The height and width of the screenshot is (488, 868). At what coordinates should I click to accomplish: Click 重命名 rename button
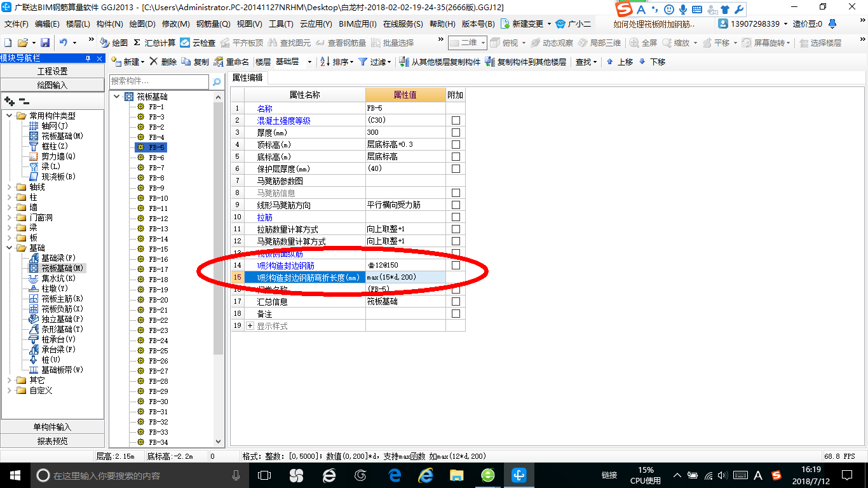point(231,62)
